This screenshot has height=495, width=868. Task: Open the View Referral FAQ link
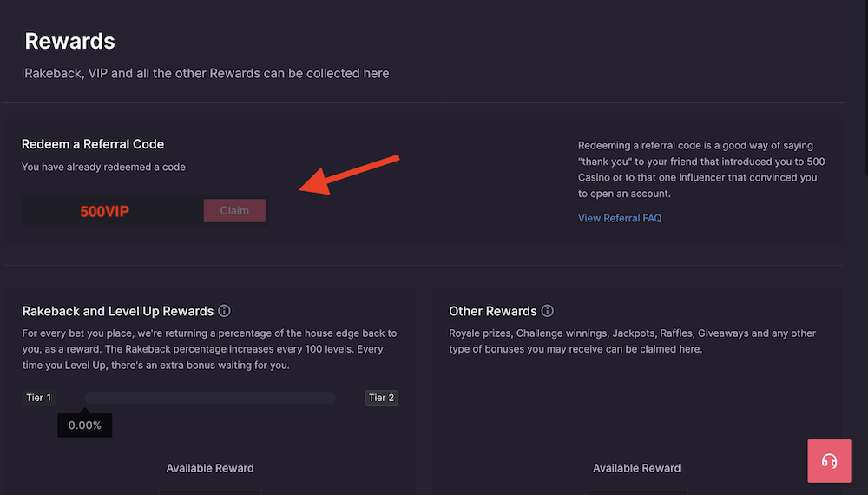(x=620, y=218)
